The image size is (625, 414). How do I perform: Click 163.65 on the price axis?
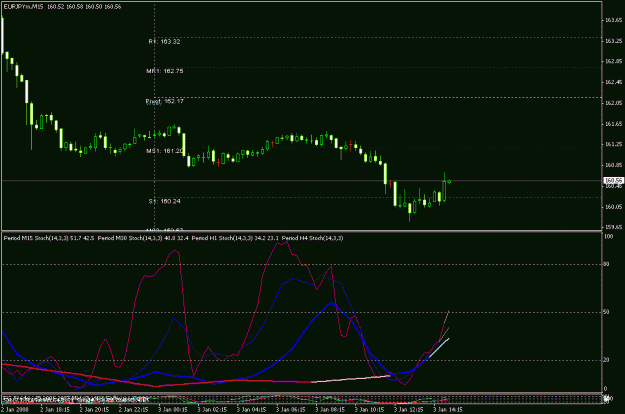point(613,20)
